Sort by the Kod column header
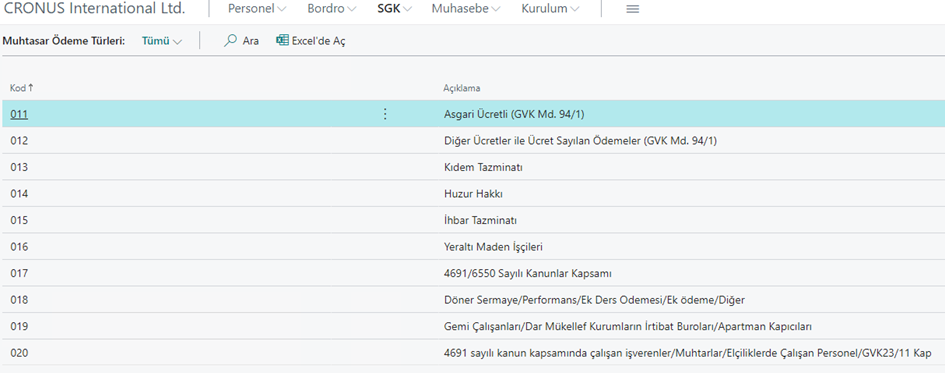The height and width of the screenshot is (373, 945). coord(18,88)
